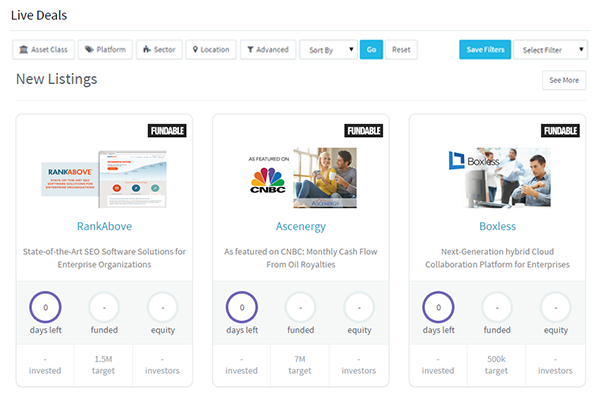Click RankAbove invested cell

pyautogui.click(x=45, y=365)
